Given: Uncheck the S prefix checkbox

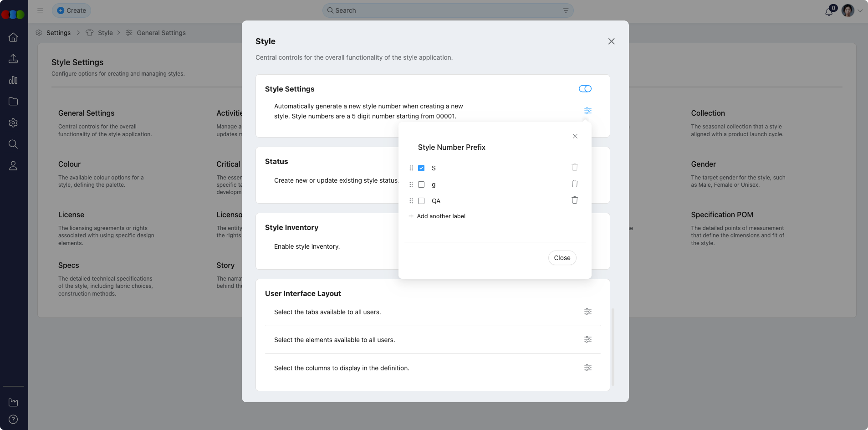Looking at the screenshot, I should (x=421, y=168).
